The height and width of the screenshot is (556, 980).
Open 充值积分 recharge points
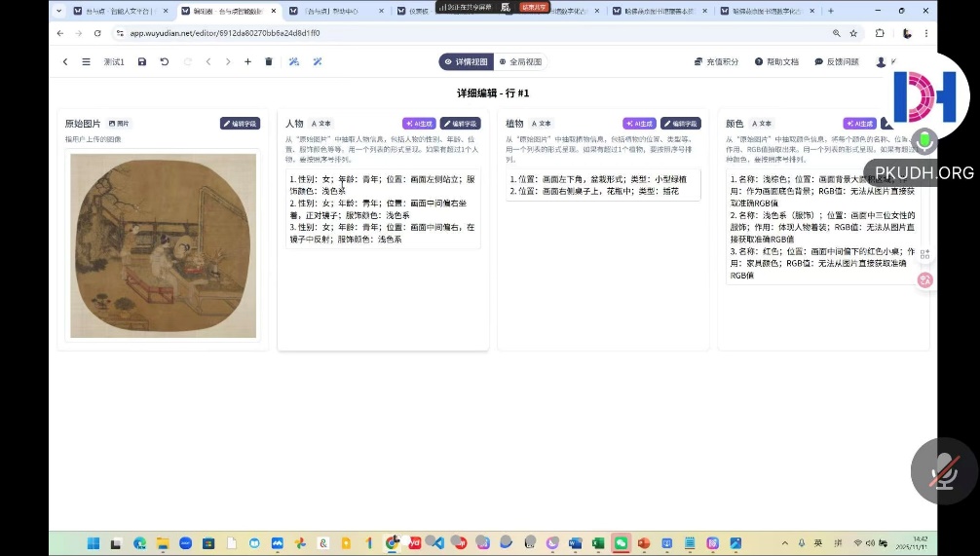[716, 61]
